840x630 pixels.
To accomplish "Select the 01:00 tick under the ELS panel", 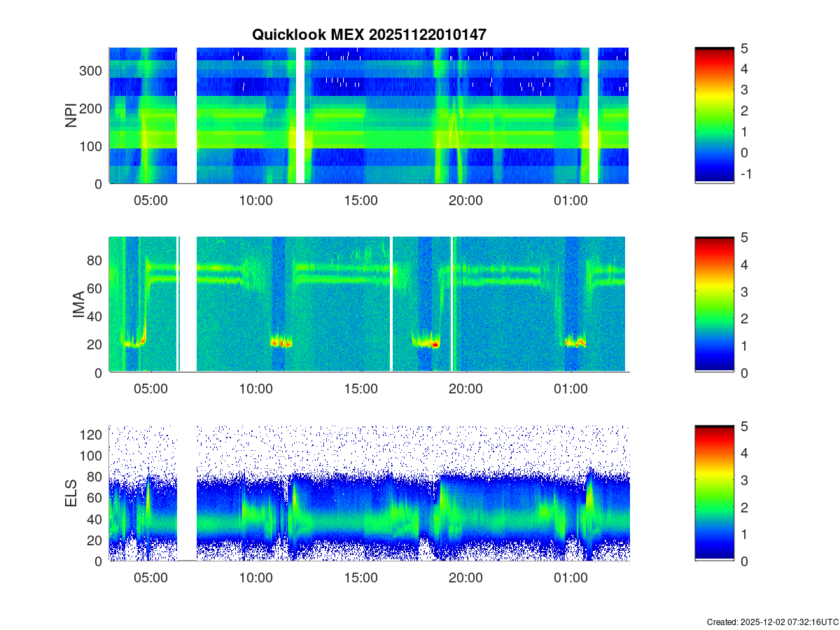I will coord(570,578).
